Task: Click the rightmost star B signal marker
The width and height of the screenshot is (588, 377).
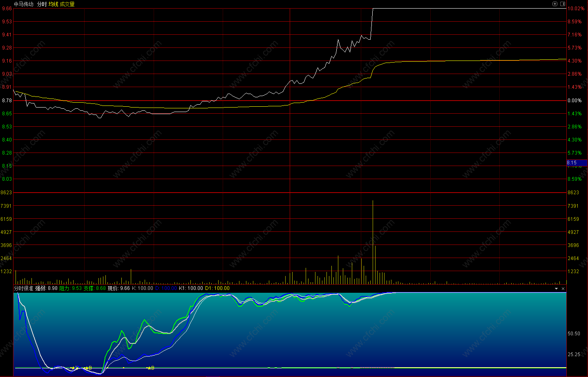Action: click(151, 368)
